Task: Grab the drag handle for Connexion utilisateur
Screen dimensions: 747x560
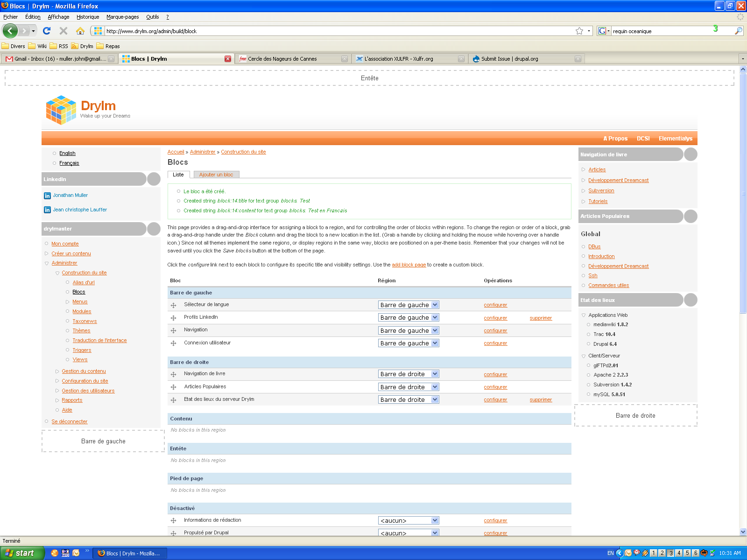Action: (173, 343)
